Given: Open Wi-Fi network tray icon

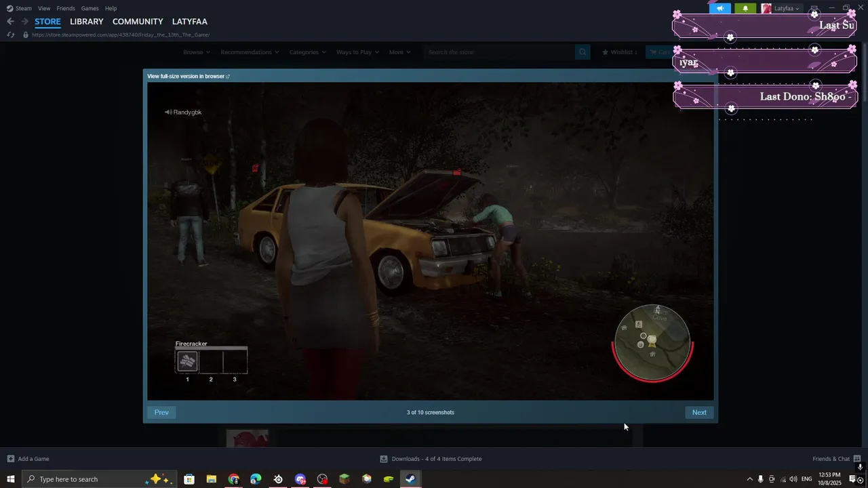Looking at the screenshot, I should tap(782, 479).
